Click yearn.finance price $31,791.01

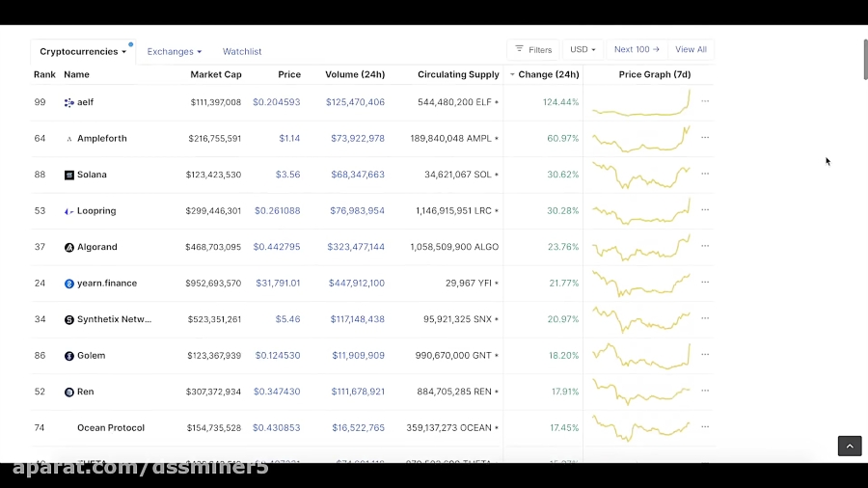[278, 284]
